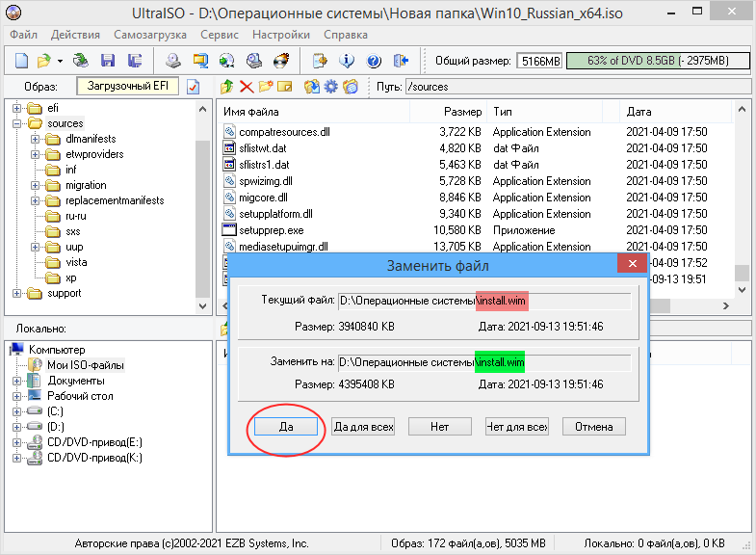Screen dimensions: 756x555
Task: Click the Да для всех button
Action: click(x=363, y=427)
